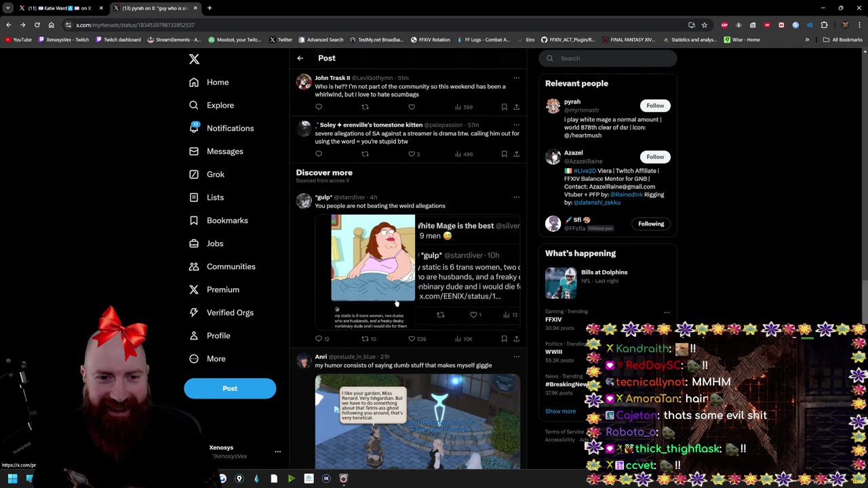Like Soley's post with 2 likes
Screen dimensions: 868x488
click(414, 154)
